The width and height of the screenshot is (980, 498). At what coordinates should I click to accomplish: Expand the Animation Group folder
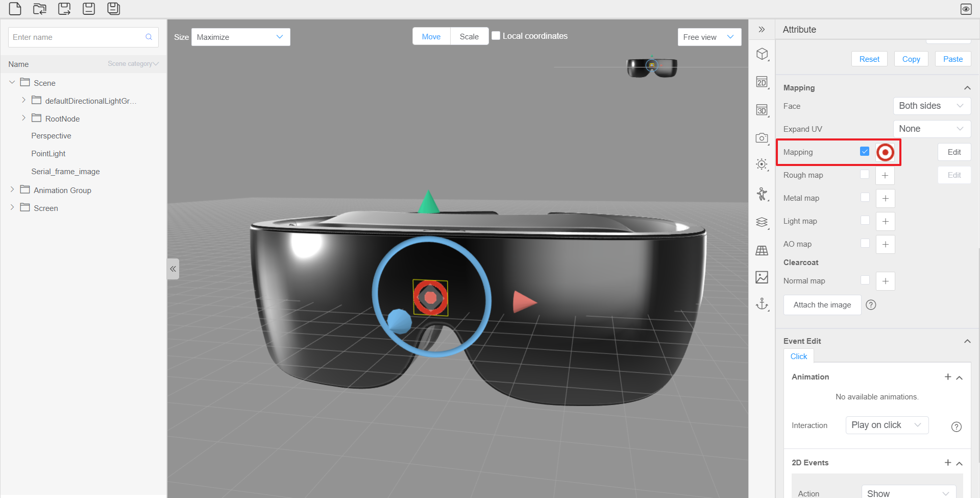click(x=12, y=189)
